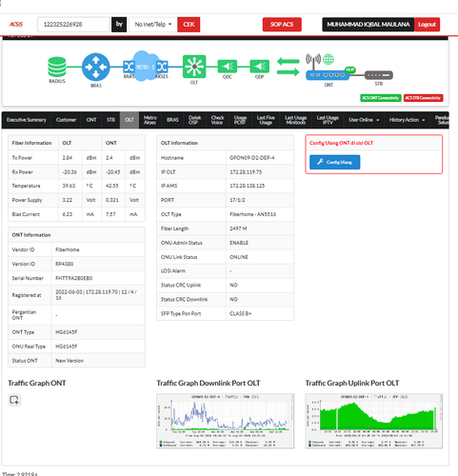Switch to the STB tab

[110, 120]
